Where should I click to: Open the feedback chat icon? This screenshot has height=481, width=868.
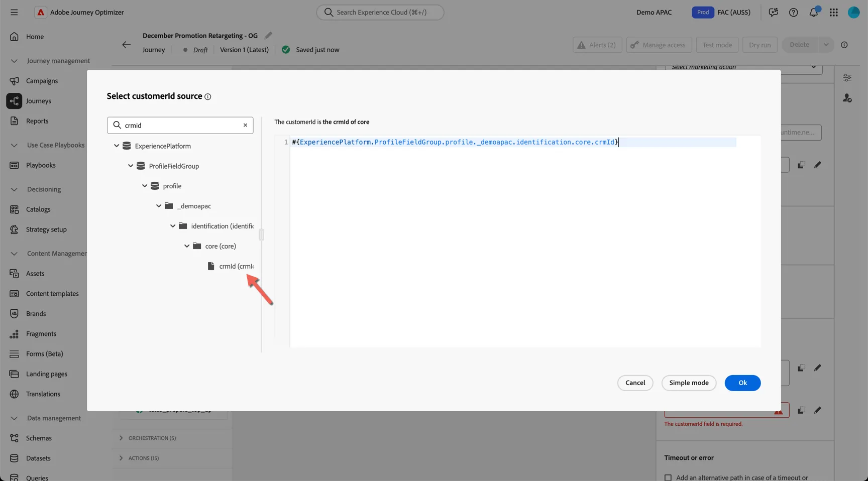pos(773,12)
